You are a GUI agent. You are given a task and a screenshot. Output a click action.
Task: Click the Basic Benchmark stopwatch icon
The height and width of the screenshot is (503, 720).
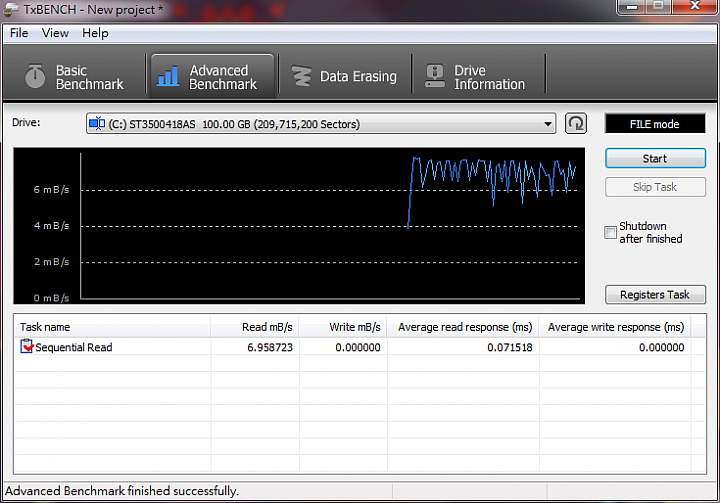pos(35,76)
